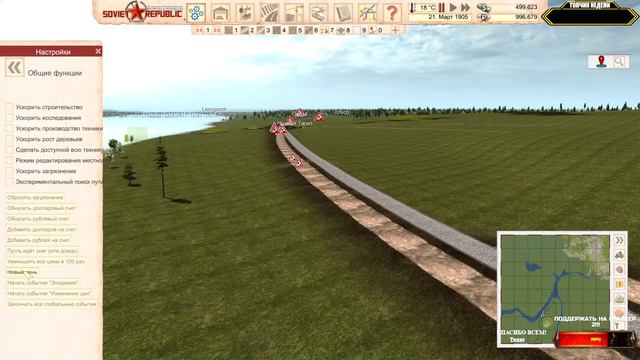Click Пусть идёт снег (или дождь) button

point(42,251)
